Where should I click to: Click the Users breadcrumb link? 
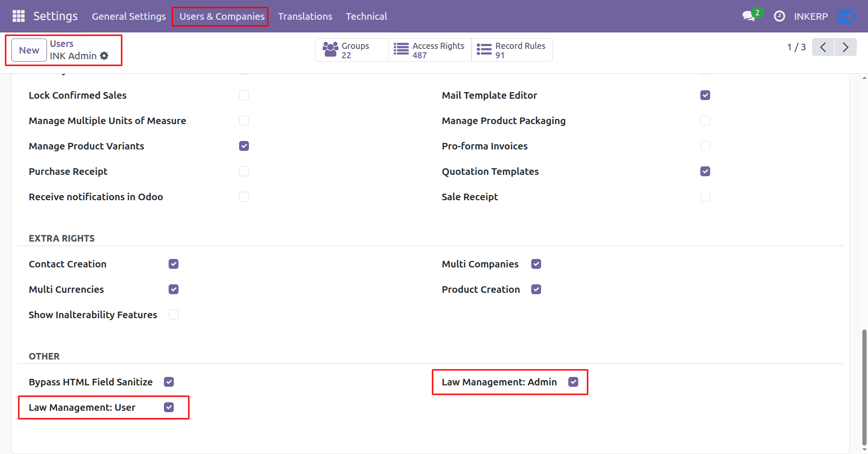pyautogui.click(x=62, y=44)
